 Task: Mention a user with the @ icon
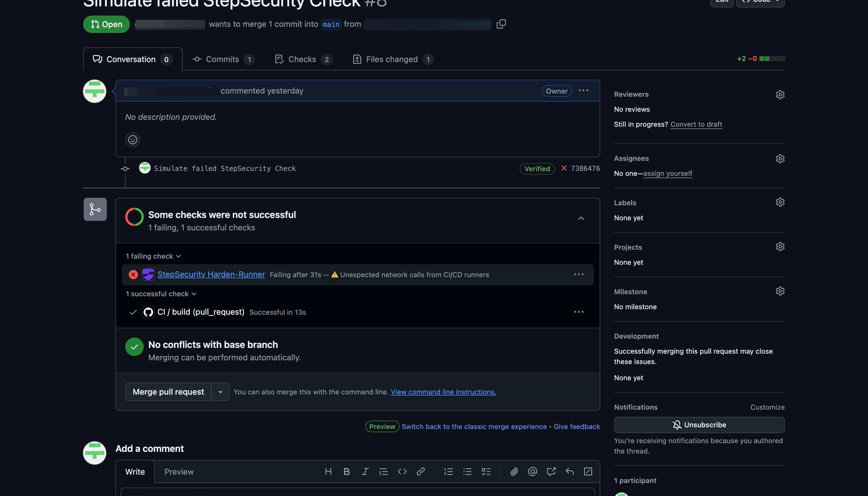[x=532, y=471]
